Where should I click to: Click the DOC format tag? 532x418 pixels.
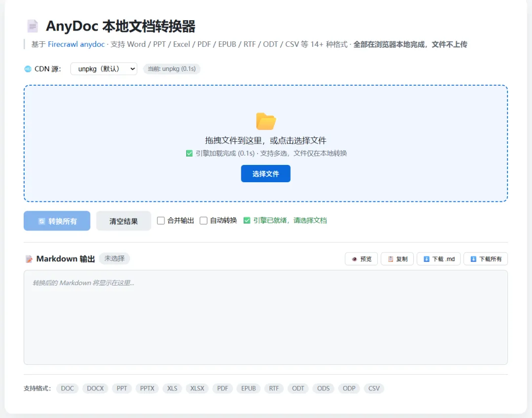tap(67, 388)
